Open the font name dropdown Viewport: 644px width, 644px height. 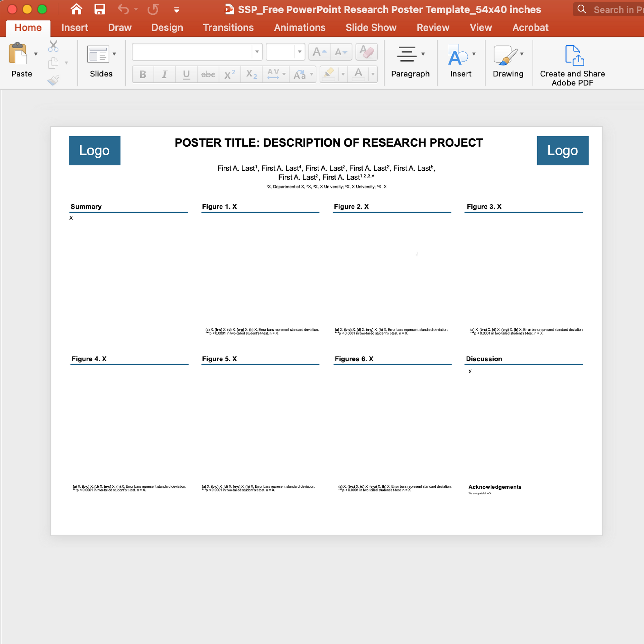click(x=257, y=52)
